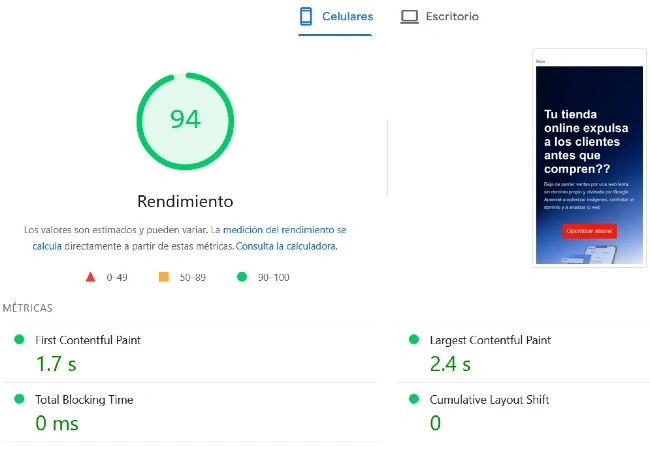Click the 0–49 range label
This screenshot has width=650, height=450.
[117, 277]
